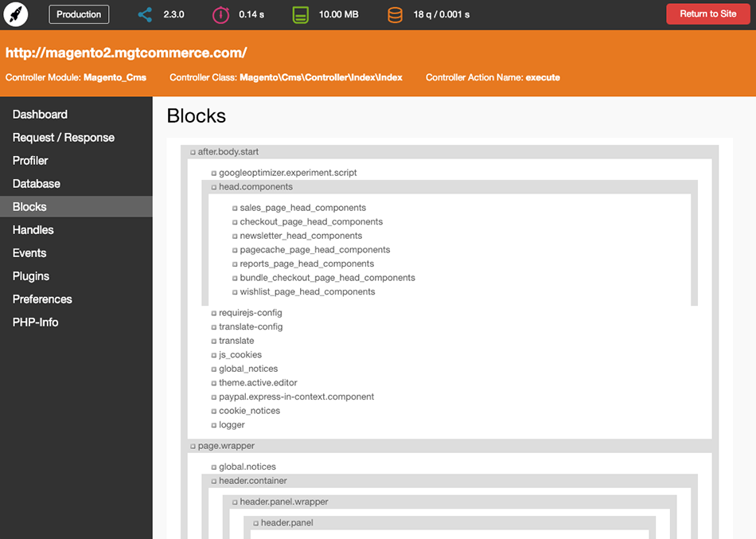Open the PHP-Info page
The width and height of the screenshot is (756, 539).
coord(76,322)
